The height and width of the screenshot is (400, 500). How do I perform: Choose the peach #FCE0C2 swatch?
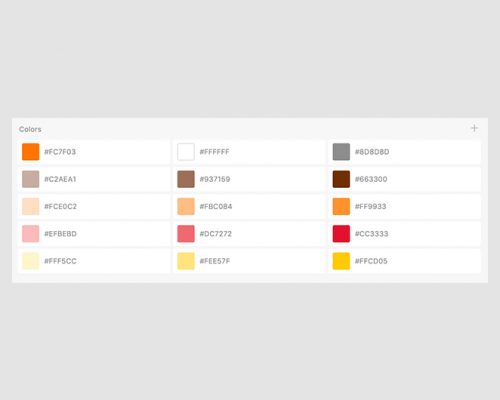pos(31,206)
